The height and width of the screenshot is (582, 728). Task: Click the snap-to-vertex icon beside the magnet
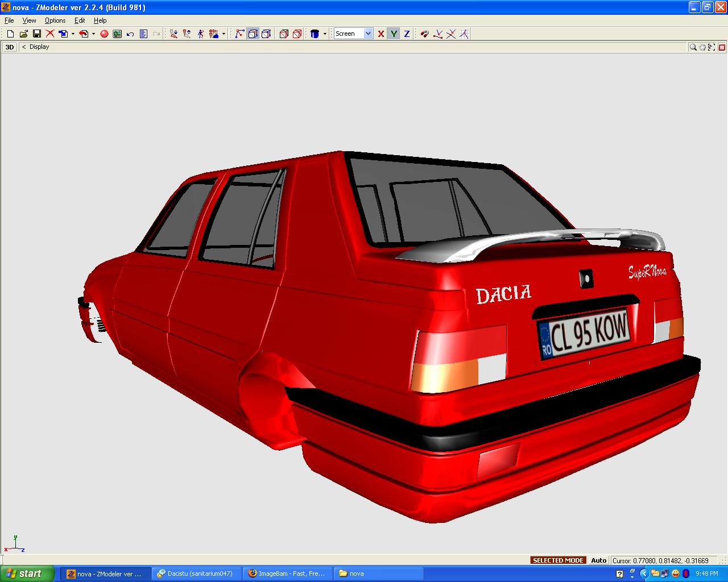pyautogui.click(x=438, y=34)
